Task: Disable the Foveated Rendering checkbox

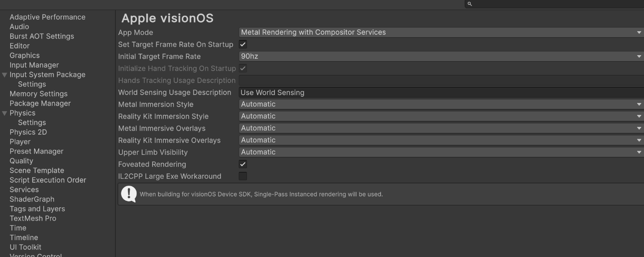Action: coord(243,164)
